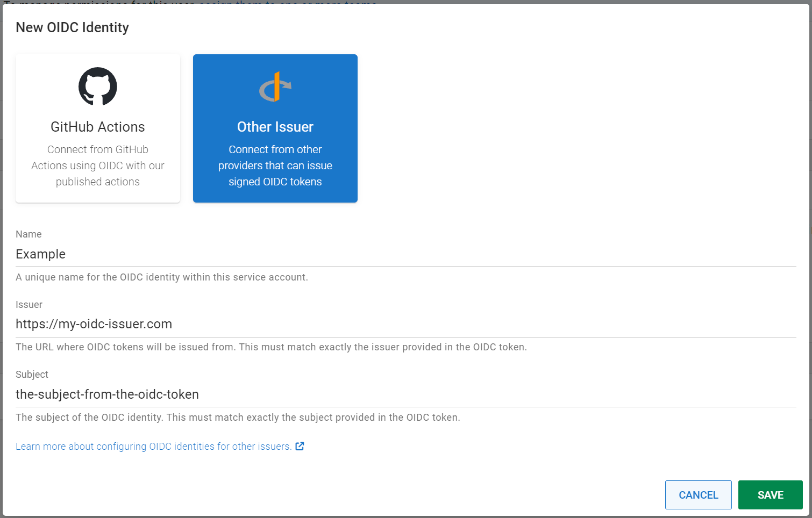Click the GitHub octocat logo icon

[97, 86]
